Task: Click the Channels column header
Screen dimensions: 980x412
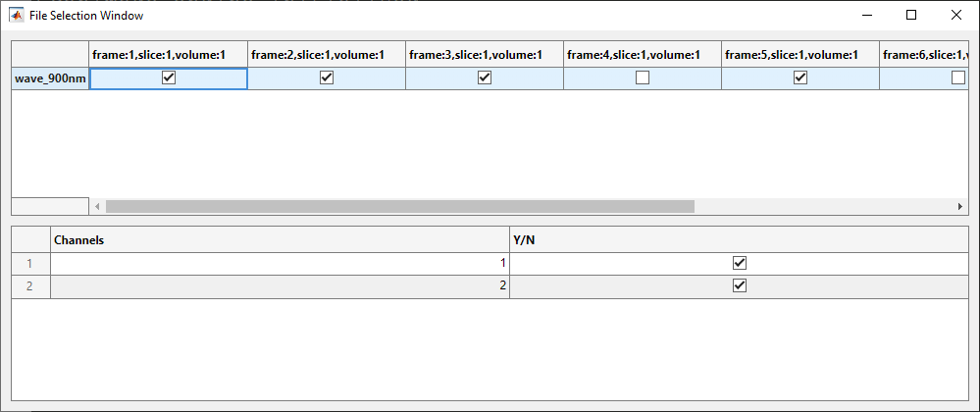Action: (x=280, y=239)
